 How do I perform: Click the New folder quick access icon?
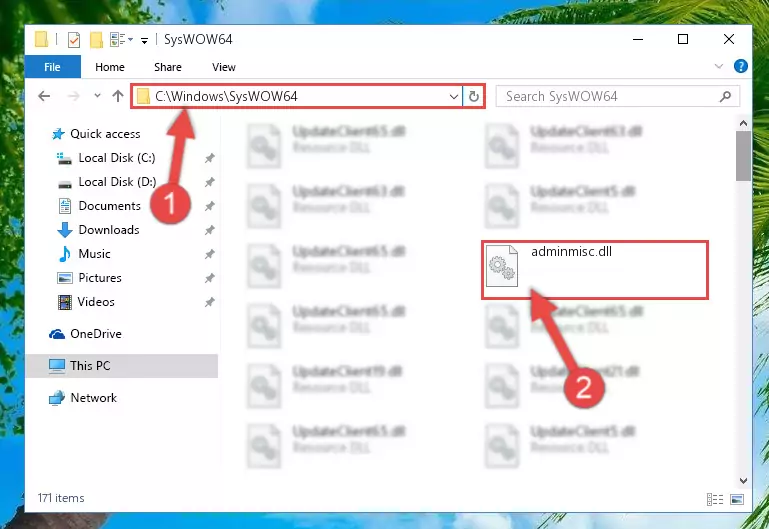click(x=96, y=40)
